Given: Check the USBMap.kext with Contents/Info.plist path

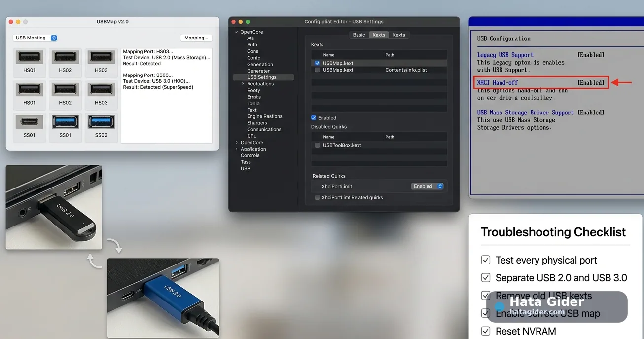Looking at the screenshot, I should pyautogui.click(x=317, y=70).
